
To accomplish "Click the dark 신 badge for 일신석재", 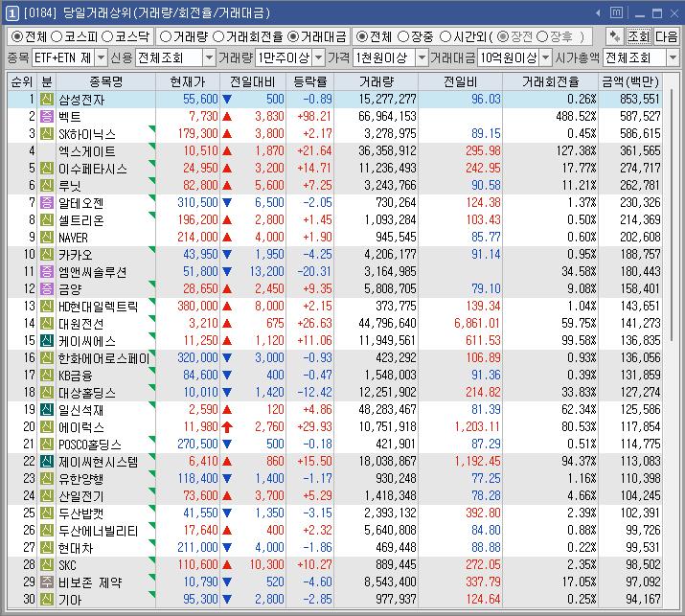I will pyautogui.click(x=47, y=410).
